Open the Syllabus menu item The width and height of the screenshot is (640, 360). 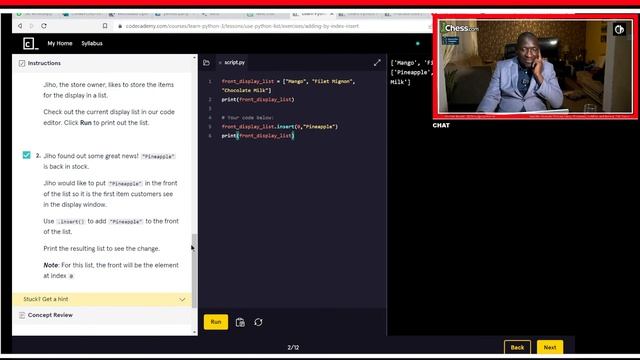click(92, 43)
